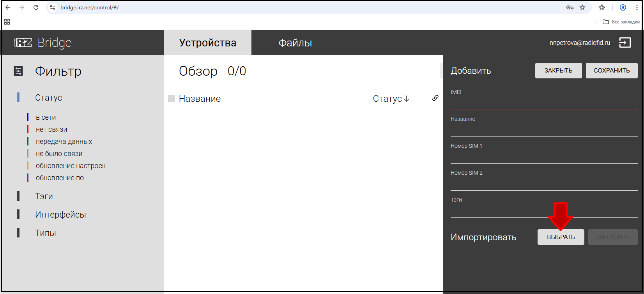Select the orange 'обновление настроек' status marker
Screen dimensions: 644x294
pos(28,166)
